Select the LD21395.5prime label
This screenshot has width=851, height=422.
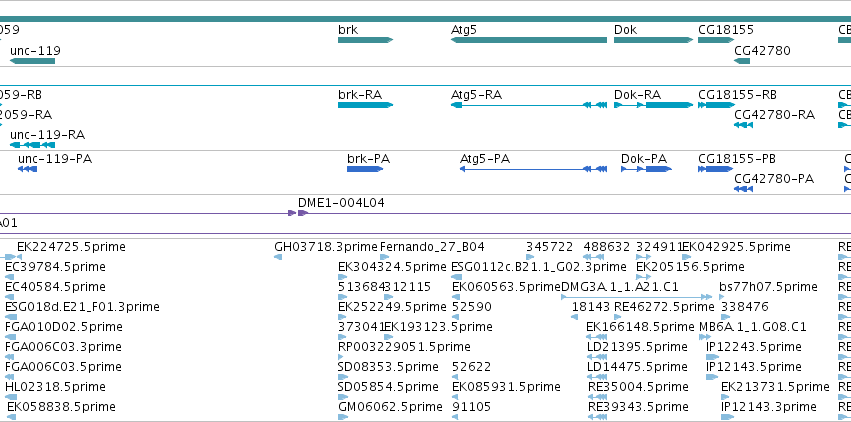[x=637, y=347]
